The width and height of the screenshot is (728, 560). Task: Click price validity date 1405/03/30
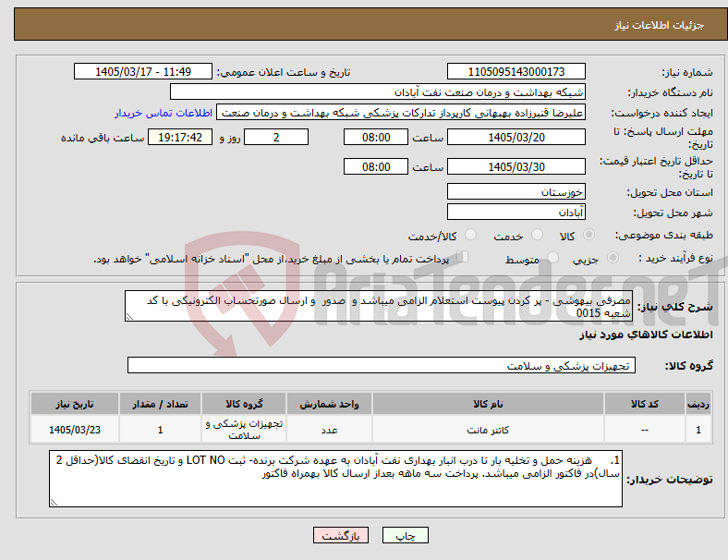tap(516, 166)
